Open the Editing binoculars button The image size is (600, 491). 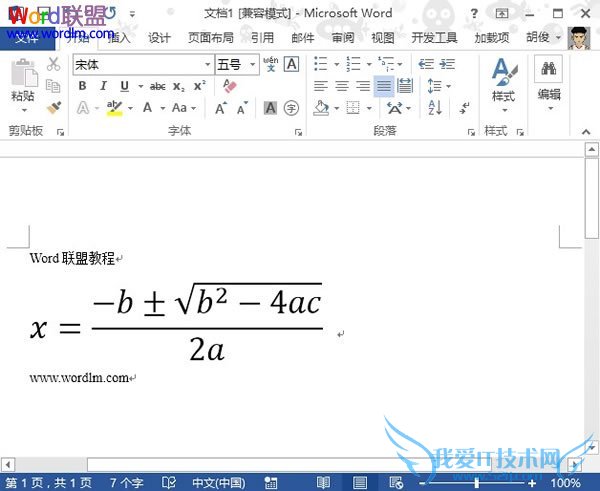pos(548,69)
